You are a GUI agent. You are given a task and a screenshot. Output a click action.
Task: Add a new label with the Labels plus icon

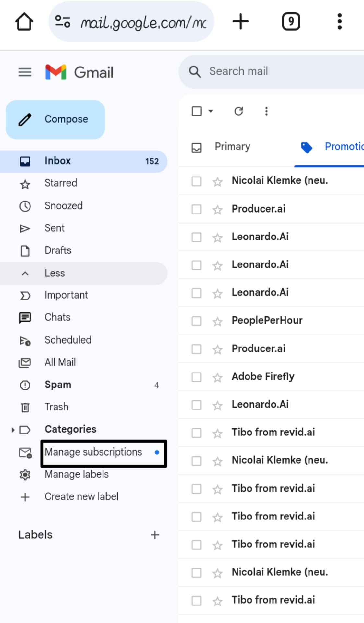click(155, 535)
